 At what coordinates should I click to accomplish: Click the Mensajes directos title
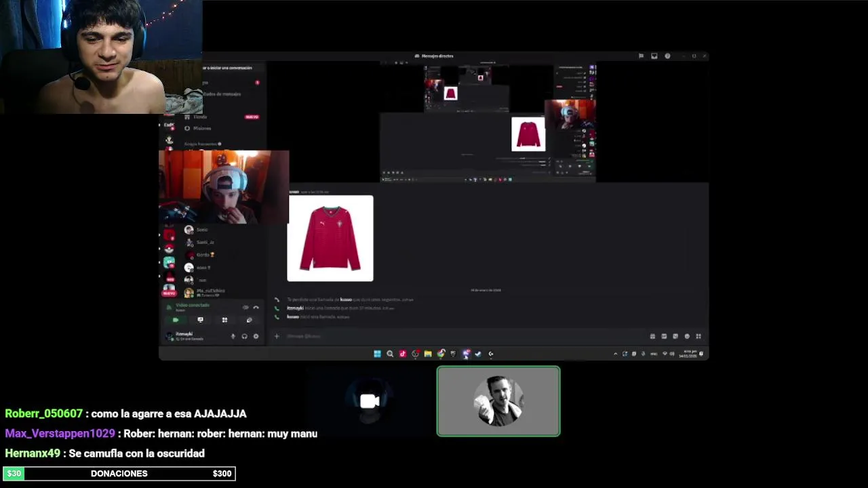point(437,56)
